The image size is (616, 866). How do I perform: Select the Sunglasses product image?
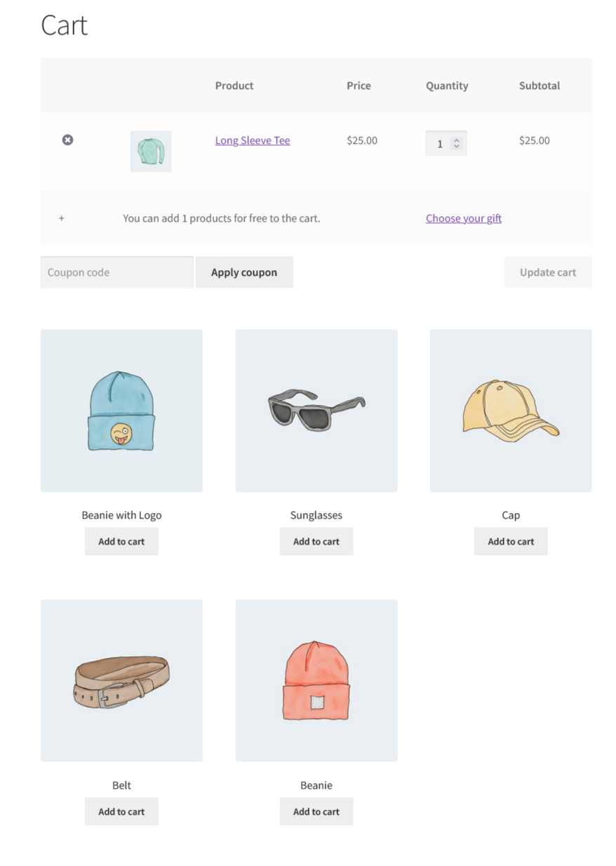316,411
